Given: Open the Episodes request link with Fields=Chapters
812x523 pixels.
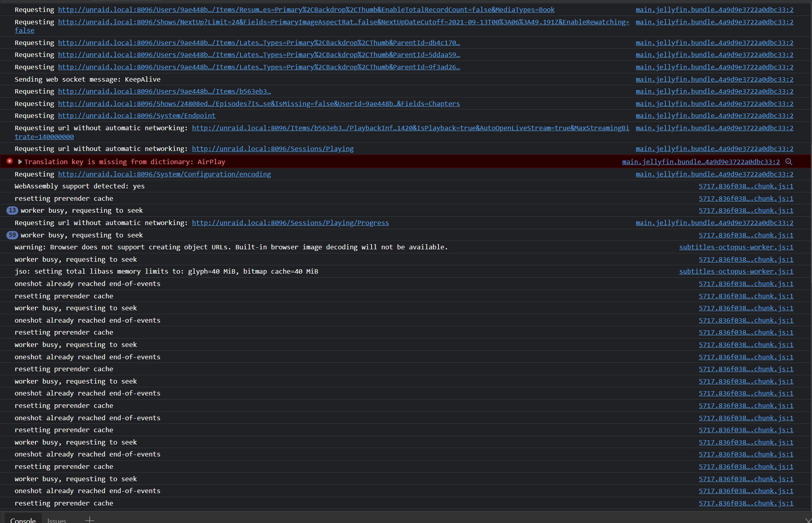Looking at the screenshot, I should click(x=259, y=104).
